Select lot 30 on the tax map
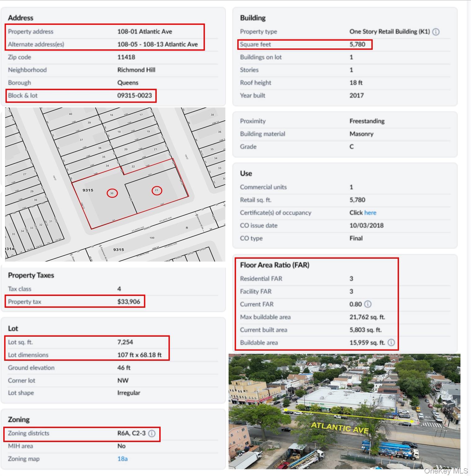Viewport: 471px width, 476px height. [x=112, y=193]
